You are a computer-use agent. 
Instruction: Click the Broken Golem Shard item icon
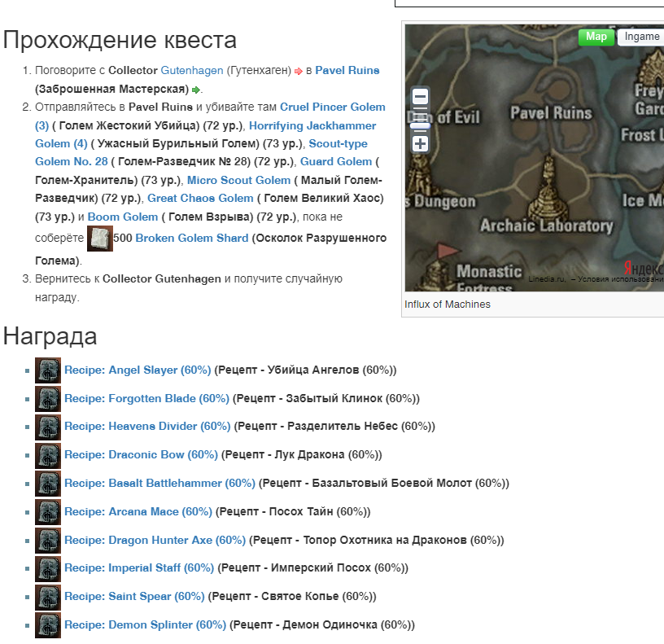click(x=99, y=238)
